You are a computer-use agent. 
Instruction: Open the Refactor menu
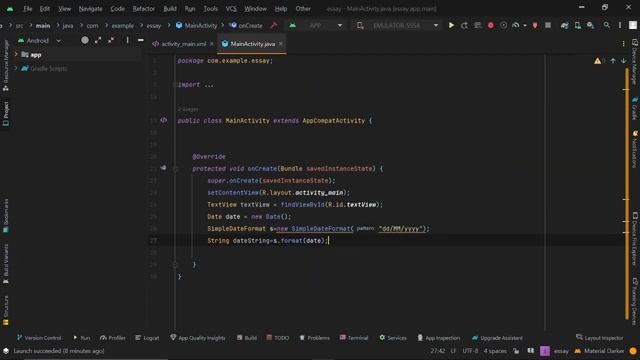(144, 9)
